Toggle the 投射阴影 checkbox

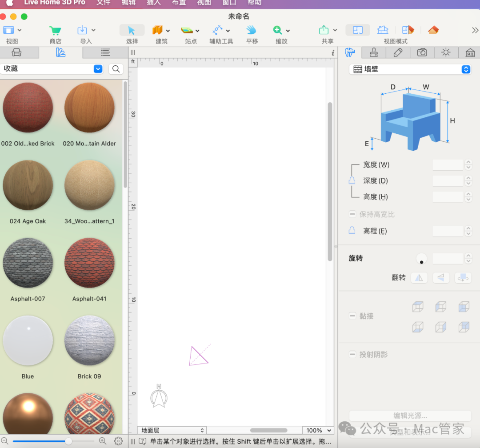[352, 354]
